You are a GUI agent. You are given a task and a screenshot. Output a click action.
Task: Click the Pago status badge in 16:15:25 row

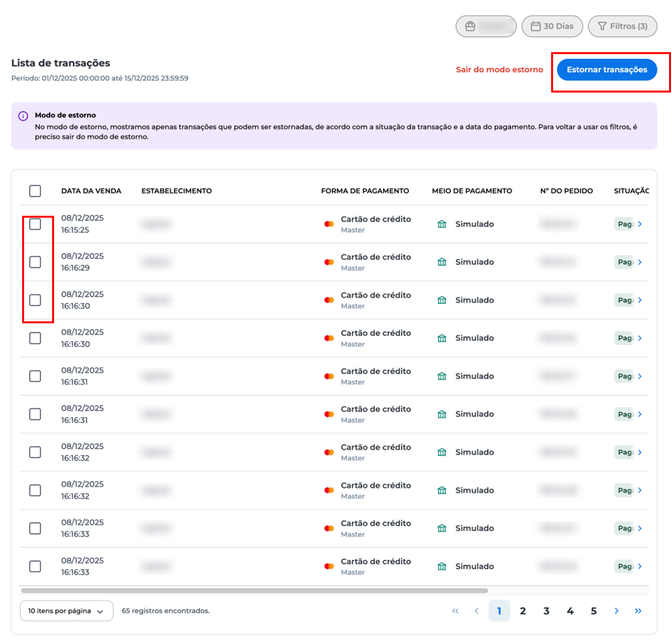tap(624, 224)
